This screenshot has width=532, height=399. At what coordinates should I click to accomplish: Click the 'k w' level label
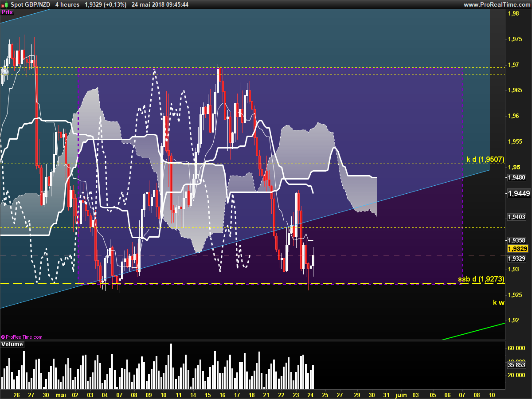499,303
